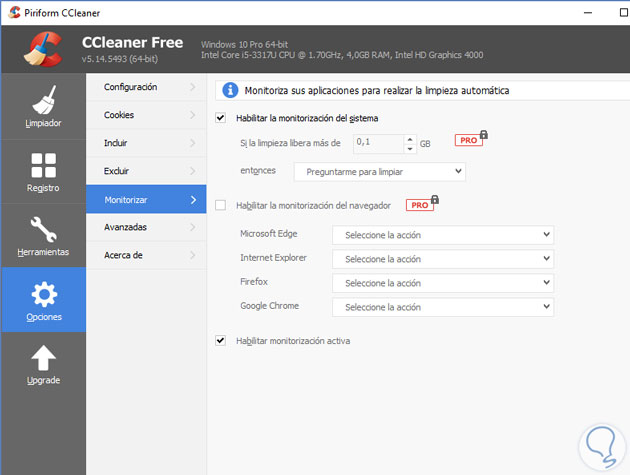Image resolution: width=630 pixels, height=475 pixels.
Task: Click the Windows 10 Pro 64-bit text
Action: coord(244,44)
